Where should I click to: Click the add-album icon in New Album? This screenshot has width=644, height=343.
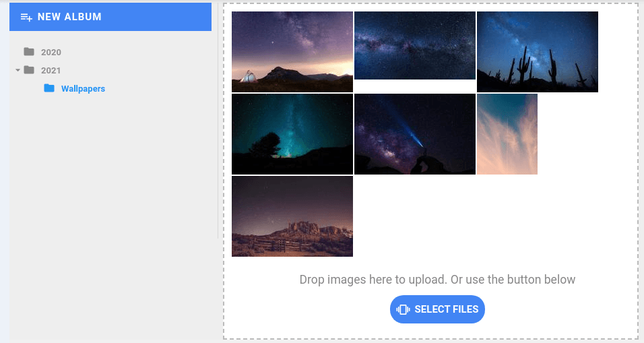pos(26,17)
